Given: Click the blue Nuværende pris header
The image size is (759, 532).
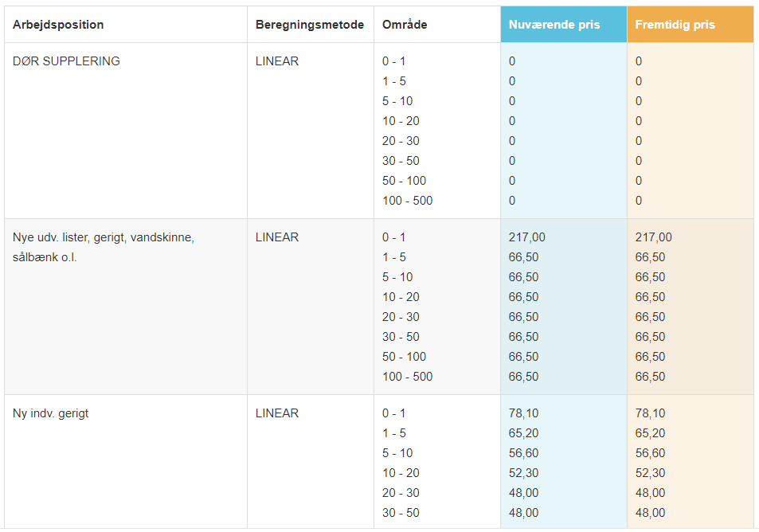Looking at the screenshot, I should coord(554,25).
